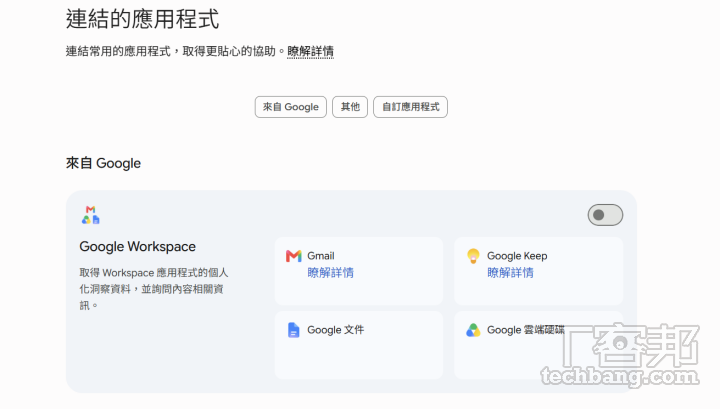
Task: Select the 自訂應用程式 filter chip
Action: (x=411, y=107)
